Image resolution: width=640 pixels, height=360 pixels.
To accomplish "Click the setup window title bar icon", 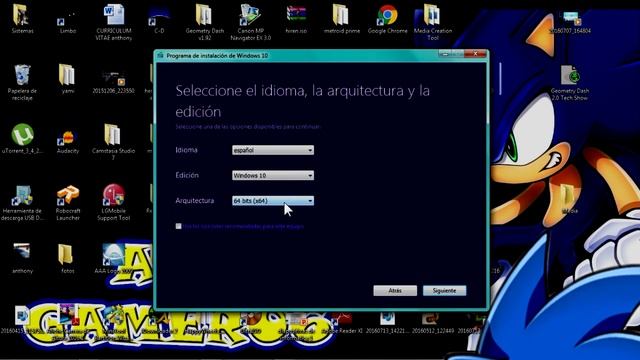I will 160,55.
